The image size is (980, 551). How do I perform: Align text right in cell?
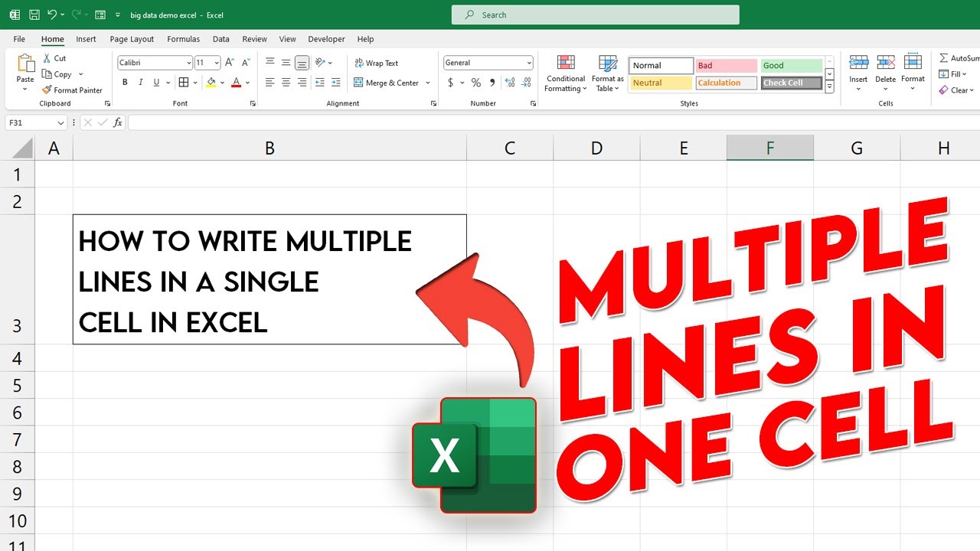pyautogui.click(x=302, y=83)
